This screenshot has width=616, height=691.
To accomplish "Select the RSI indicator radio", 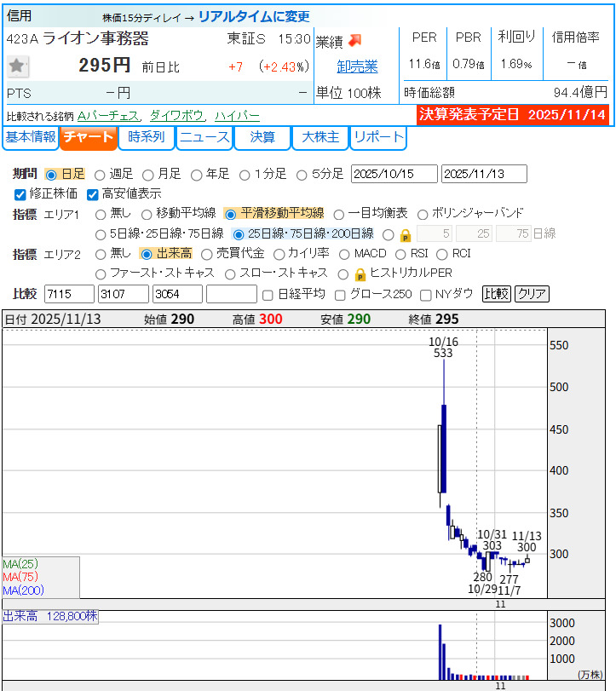I will click(x=400, y=254).
